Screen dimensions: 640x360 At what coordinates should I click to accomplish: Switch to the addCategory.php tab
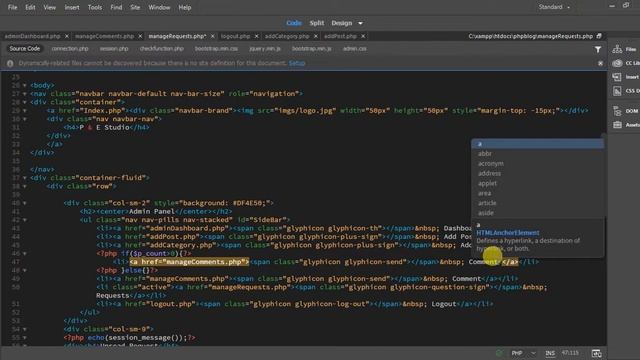(x=287, y=36)
